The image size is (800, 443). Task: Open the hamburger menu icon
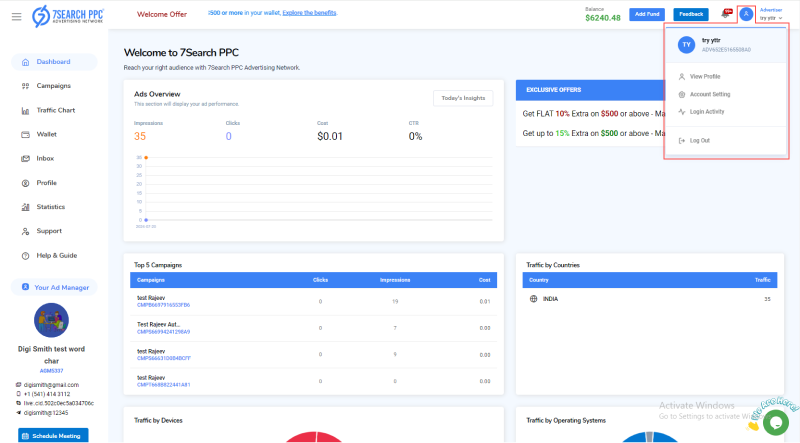coord(16,17)
